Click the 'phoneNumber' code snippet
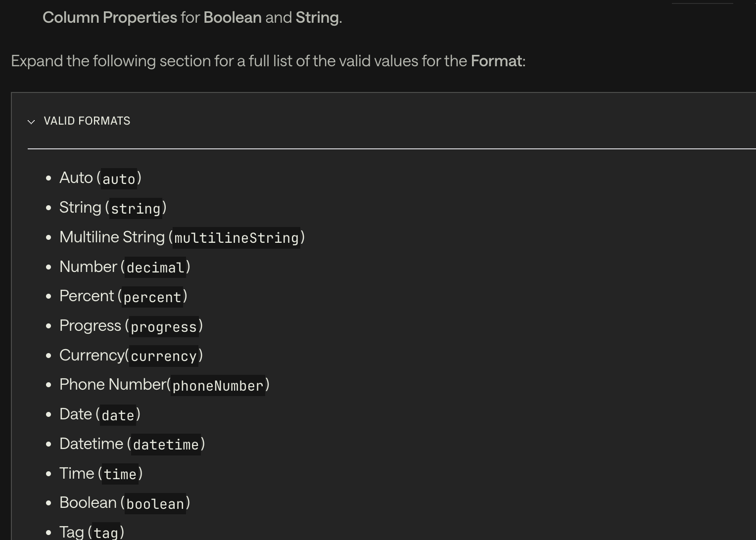 pyautogui.click(x=218, y=386)
